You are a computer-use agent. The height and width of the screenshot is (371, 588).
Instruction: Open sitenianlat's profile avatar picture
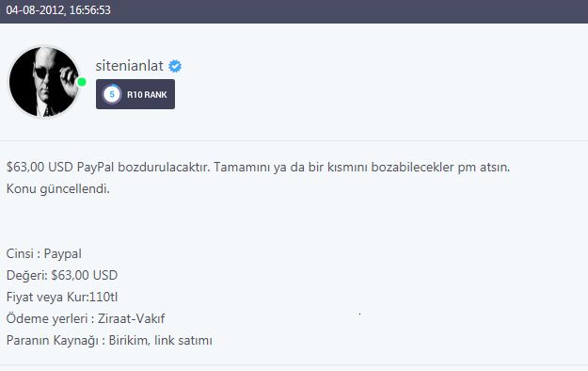[x=44, y=82]
